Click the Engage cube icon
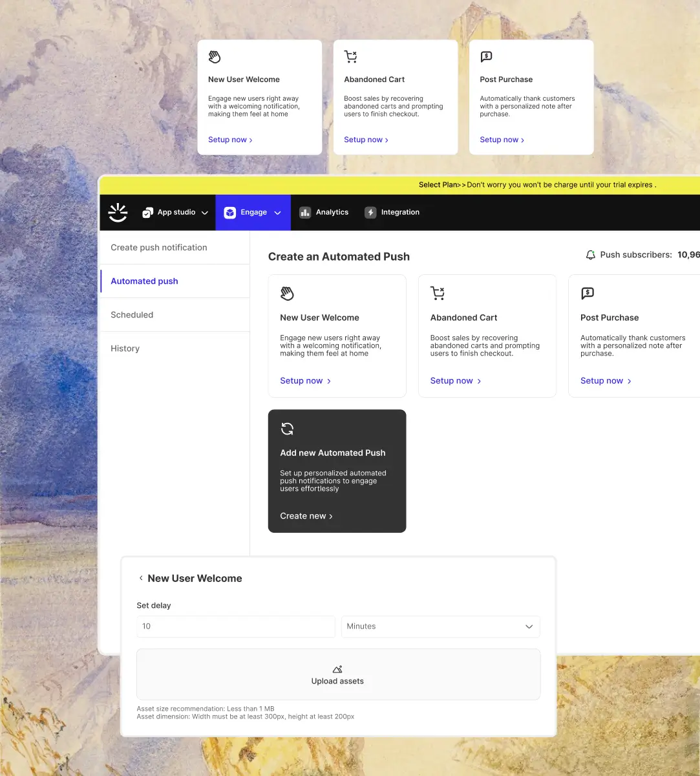This screenshot has height=776, width=700. point(230,212)
